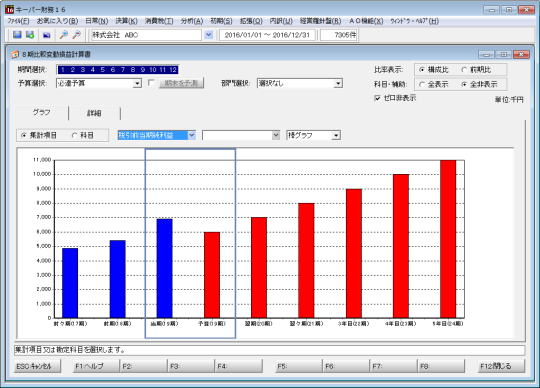Select the 前期比 radio button
This screenshot has height=388, width=540.
pyautogui.click(x=465, y=70)
